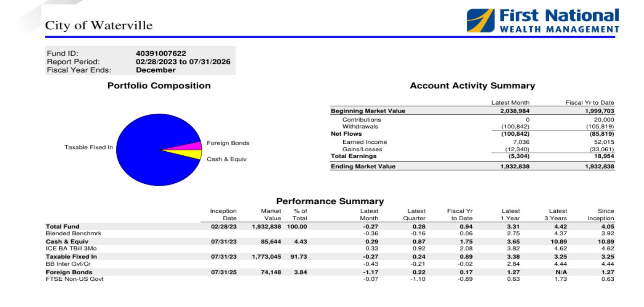The width and height of the screenshot is (644, 307).
Task: Select fiscal year earned income 52,015
Action: click(x=605, y=142)
